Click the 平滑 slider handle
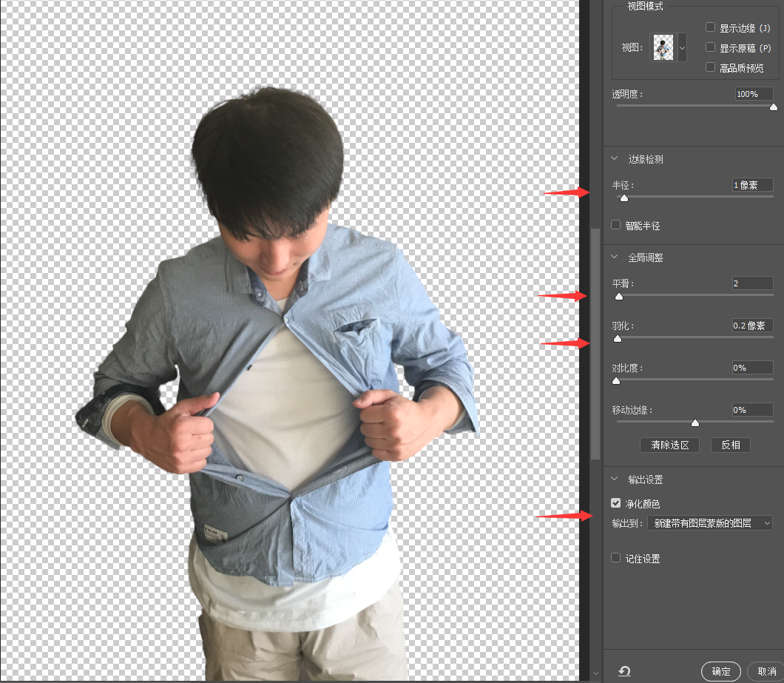This screenshot has height=683, width=784. coord(619,297)
